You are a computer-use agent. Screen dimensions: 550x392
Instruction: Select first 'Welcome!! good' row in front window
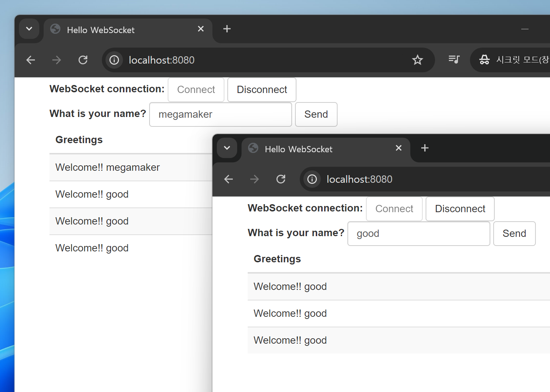click(399, 287)
